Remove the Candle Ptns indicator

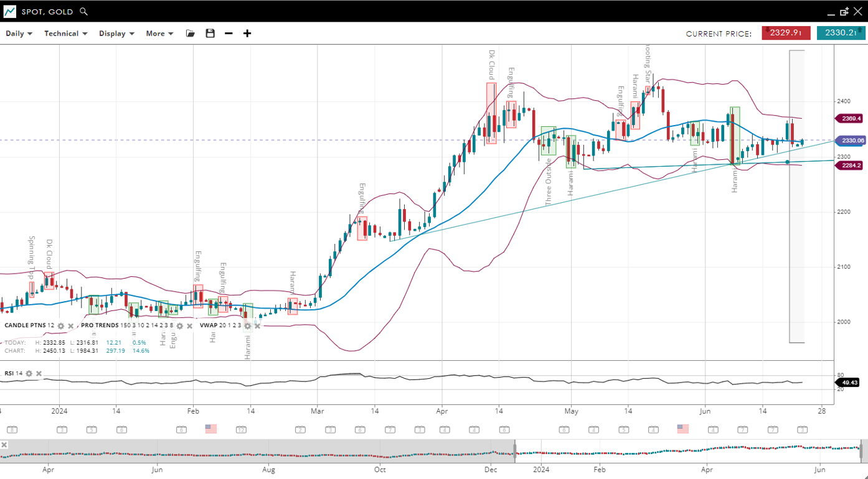point(71,326)
